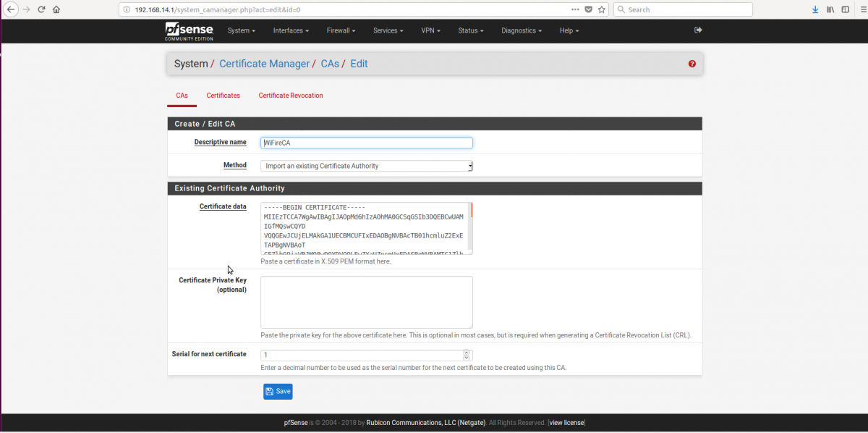Screen dimensions: 868x433
Task: Open the Method dropdown
Action: click(x=367, y=166)
